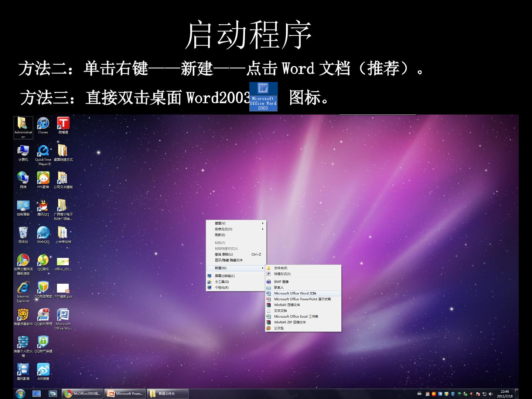532x399 pixels.
Task: Select the AIR微博 desktop icon
Action: tap(43, 372)
